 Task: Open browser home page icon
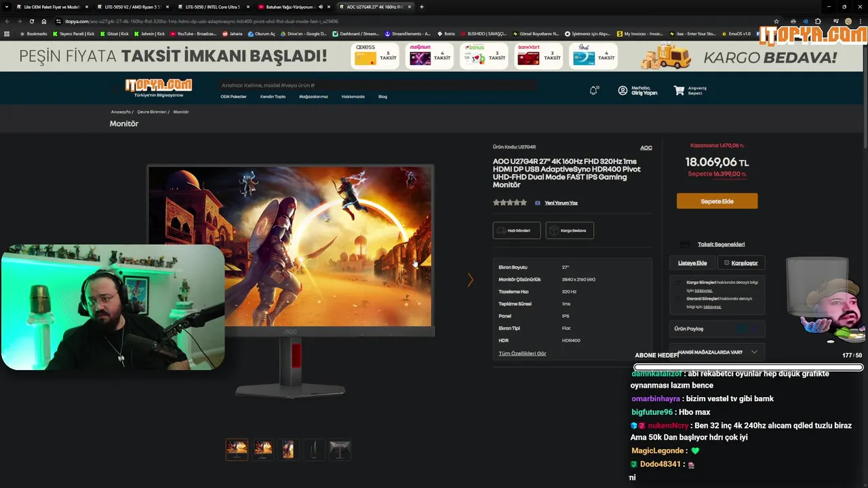click(44, 21)
